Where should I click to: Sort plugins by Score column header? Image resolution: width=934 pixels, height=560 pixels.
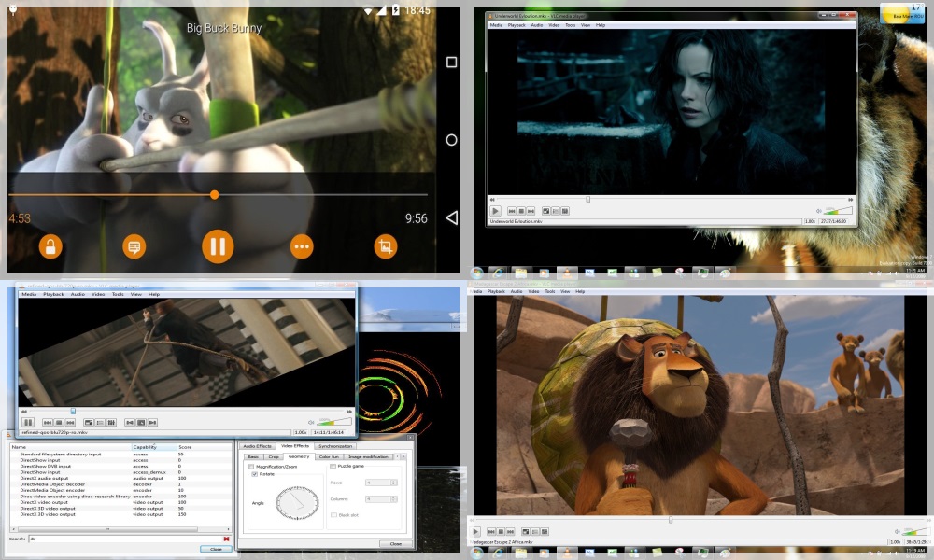point(205,447)
